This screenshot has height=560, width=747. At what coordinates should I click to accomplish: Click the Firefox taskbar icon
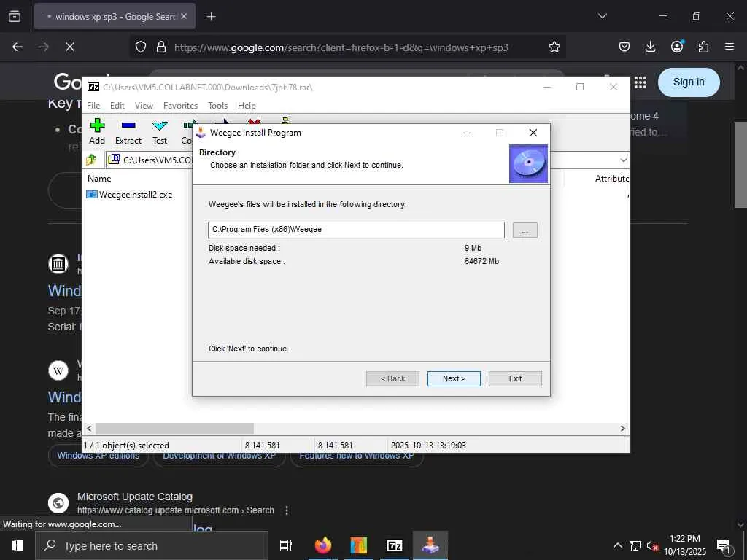(x=323, y=545)
